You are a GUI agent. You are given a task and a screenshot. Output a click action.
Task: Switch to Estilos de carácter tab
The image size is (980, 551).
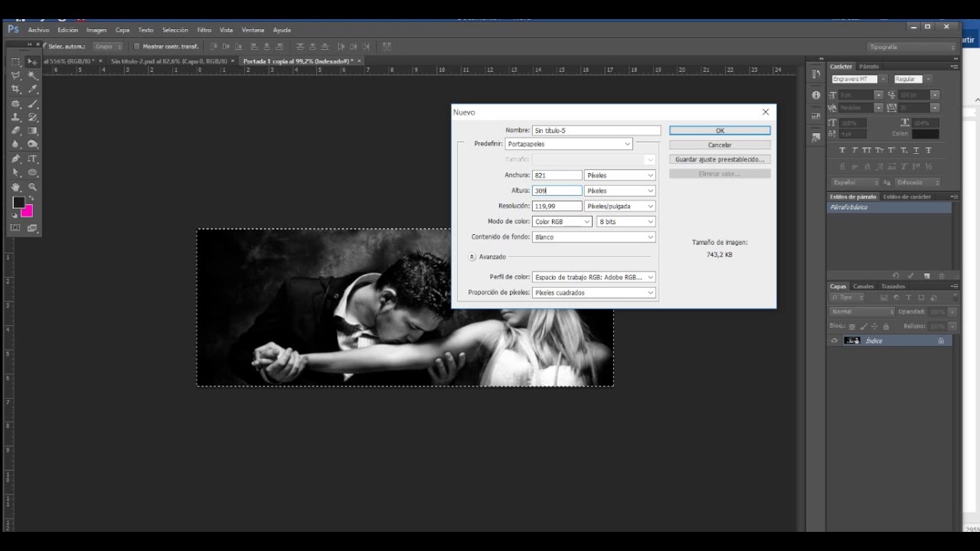pos(907,197)
